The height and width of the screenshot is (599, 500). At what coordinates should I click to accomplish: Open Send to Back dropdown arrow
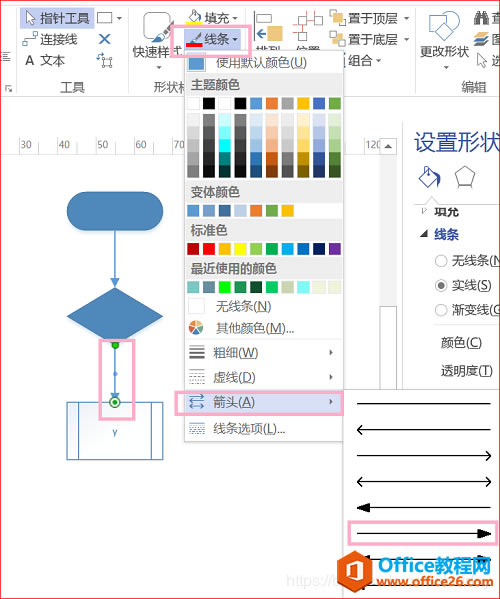(x=406, y=39)
